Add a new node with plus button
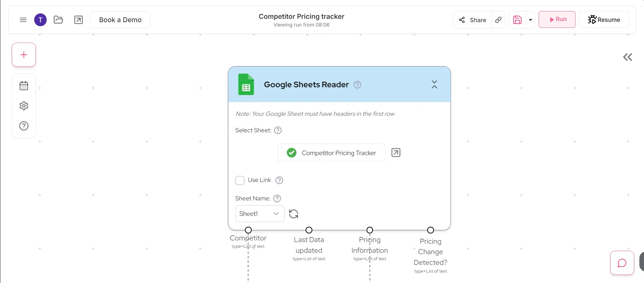Screen dimensions: 644x283 click(x=24, y=55)
